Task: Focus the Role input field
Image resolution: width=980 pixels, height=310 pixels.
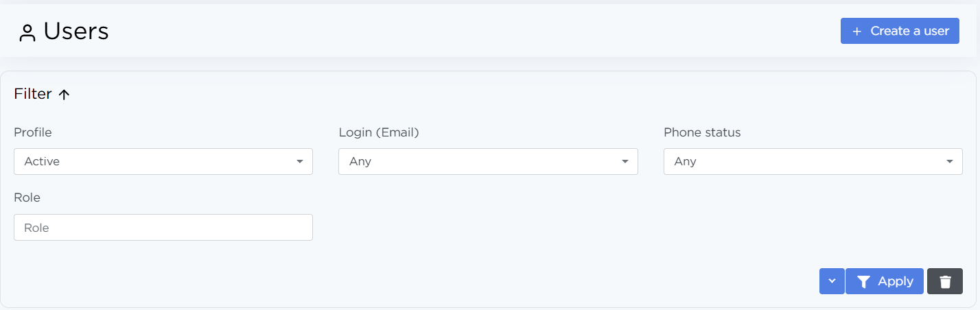Action: tap(163, 228)
